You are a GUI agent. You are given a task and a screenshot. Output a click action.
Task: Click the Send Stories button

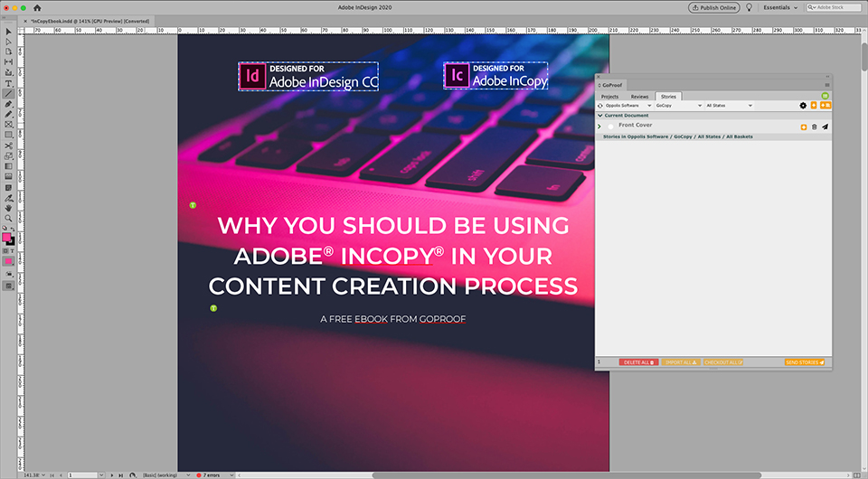[805, 362]
